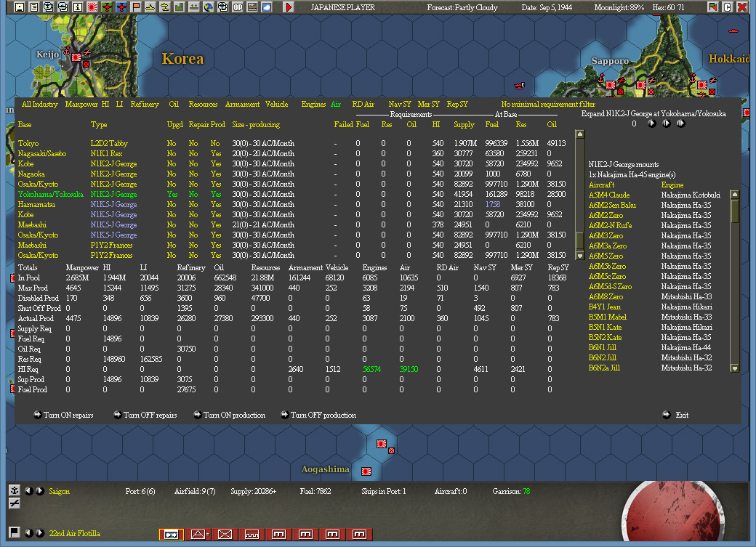Toggle Prod for Hamamatsu N1K5-J George

click(x=215, y=204)
